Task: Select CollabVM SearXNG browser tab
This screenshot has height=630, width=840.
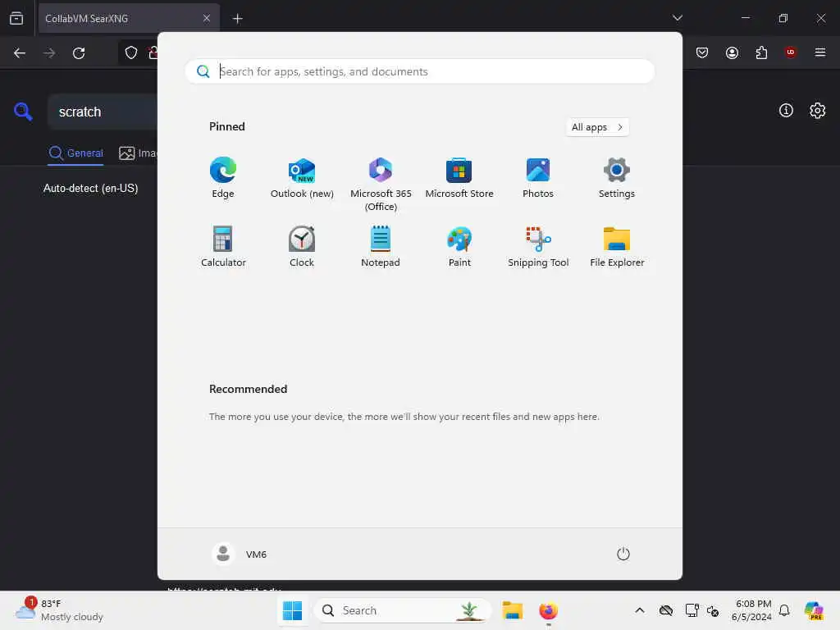Action: tap(129, 19)
